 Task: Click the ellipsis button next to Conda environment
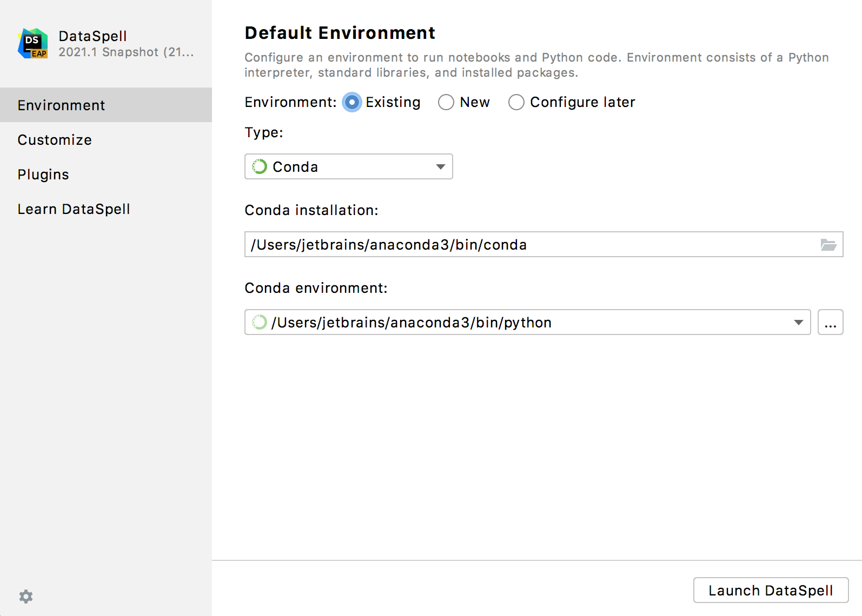(831, 322)
